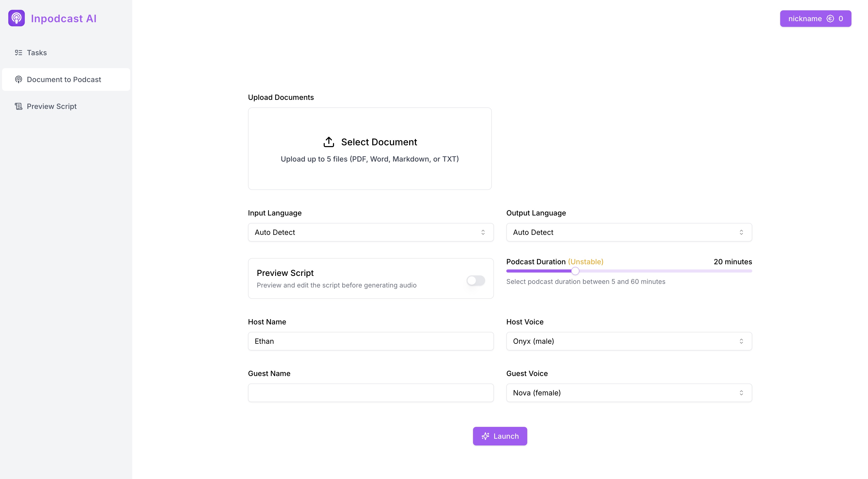Click the Launch sparkle icon button
The height and width of the screenshot is (479, 868).
click(x=485, y=436)
